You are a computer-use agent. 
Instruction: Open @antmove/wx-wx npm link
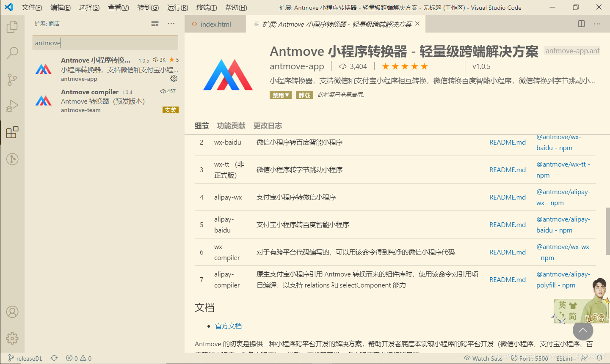[x=563, y=252]
